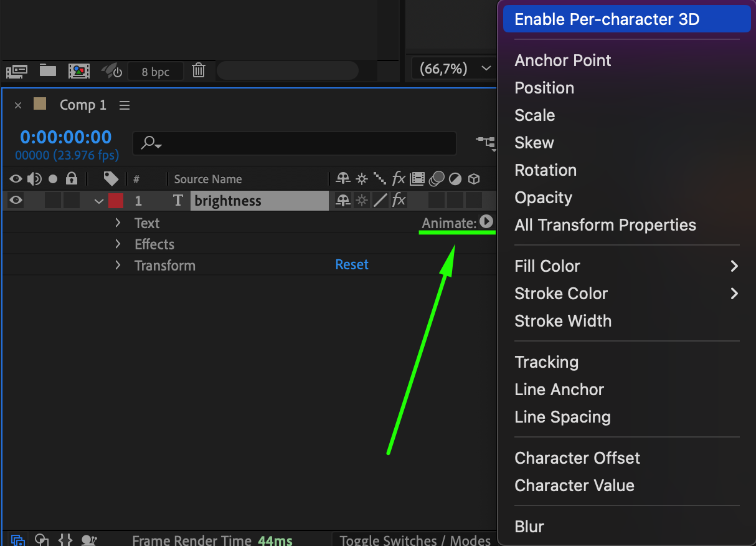Toggle the fx switch on brightness layer
Viewport: 756px width, 546px height.
point(399,201)
